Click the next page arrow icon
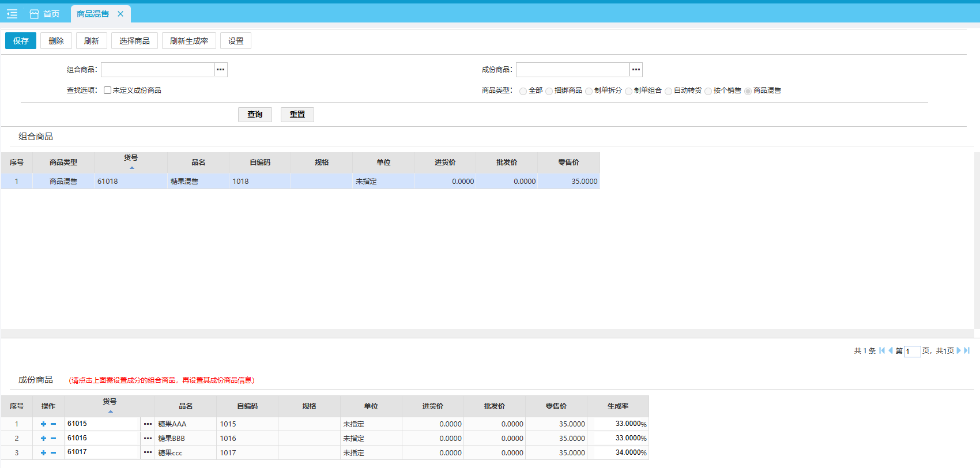This screenshot has height=468, width=980. point(959,350)
